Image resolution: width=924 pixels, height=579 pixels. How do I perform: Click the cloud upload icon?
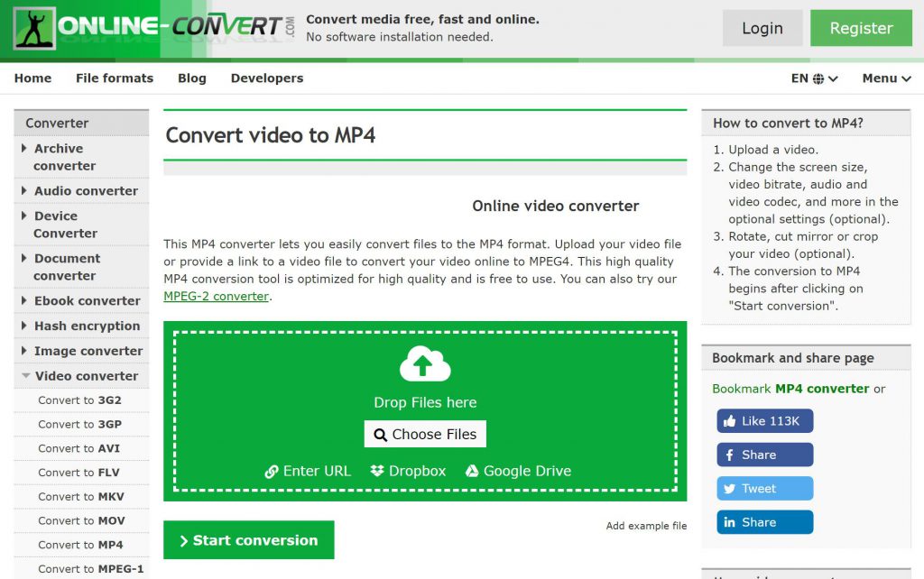tap(425, 364)
